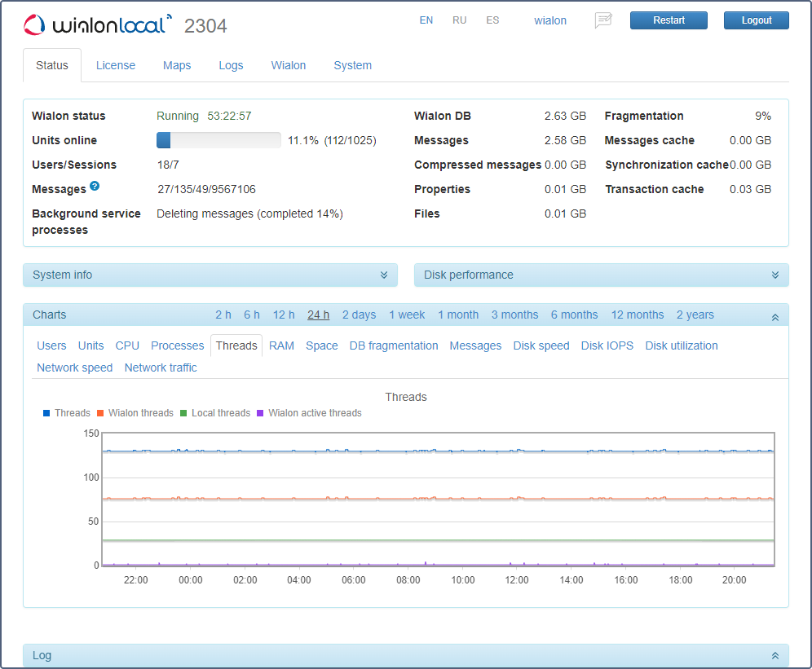This screenshot has height=669, width=812.
Task: Collapse the Log panel
Action: click(x=775, y=656)
